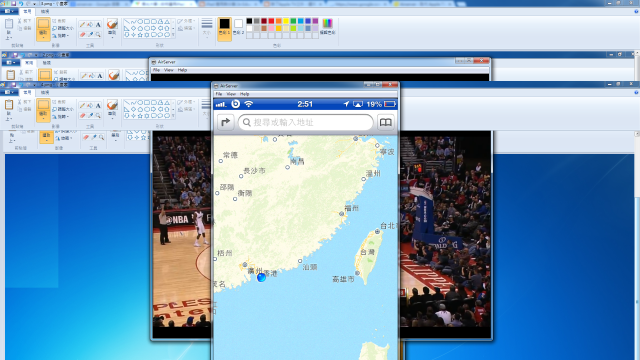Viewport: 640px width, 360px height.
Task: Tap the directions arrow button in Maps
Action: coord(225,122)
